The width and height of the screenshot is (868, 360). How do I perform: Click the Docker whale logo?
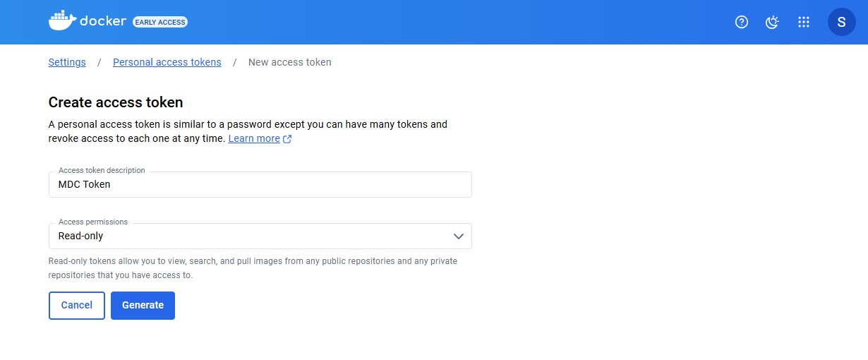pos(61,21)
